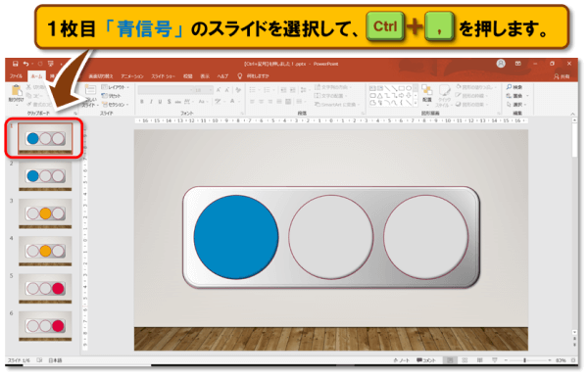This screenshot has height=377, width=588.
Task: Click Decrease Font Size icon
Action: pos(227,90)
